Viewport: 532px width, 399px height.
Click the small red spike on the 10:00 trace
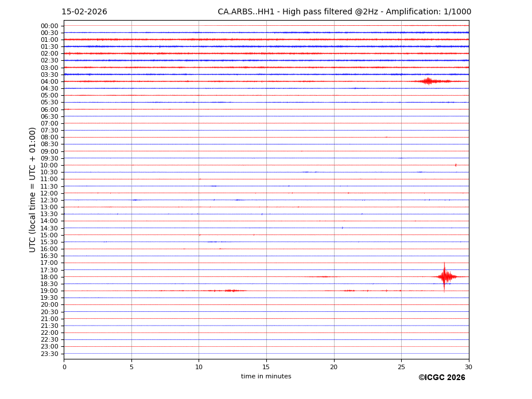click(456, 165)
